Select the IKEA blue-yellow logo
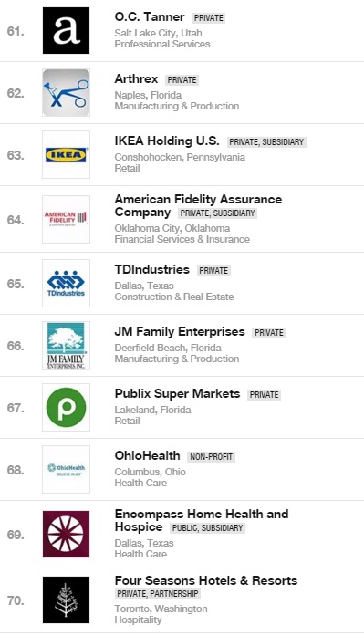Image resolution: width=364 pixels, height=635 pixels. tap(66, 155)
